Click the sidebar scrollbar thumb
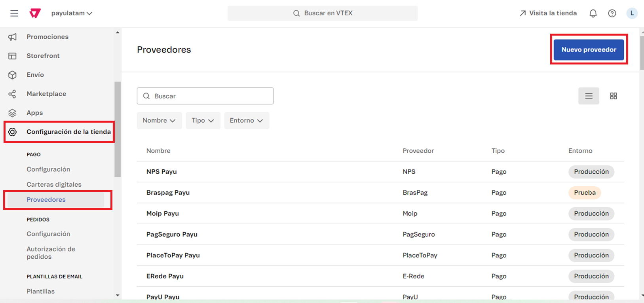Viewport: 644px width, 303px height. [118, 129]
